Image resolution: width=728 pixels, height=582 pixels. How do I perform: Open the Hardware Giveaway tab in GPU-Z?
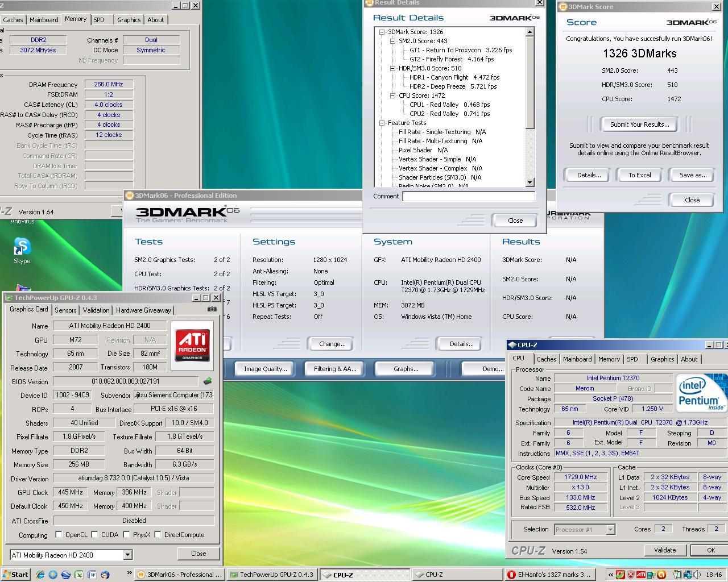[x=143, y=310]
